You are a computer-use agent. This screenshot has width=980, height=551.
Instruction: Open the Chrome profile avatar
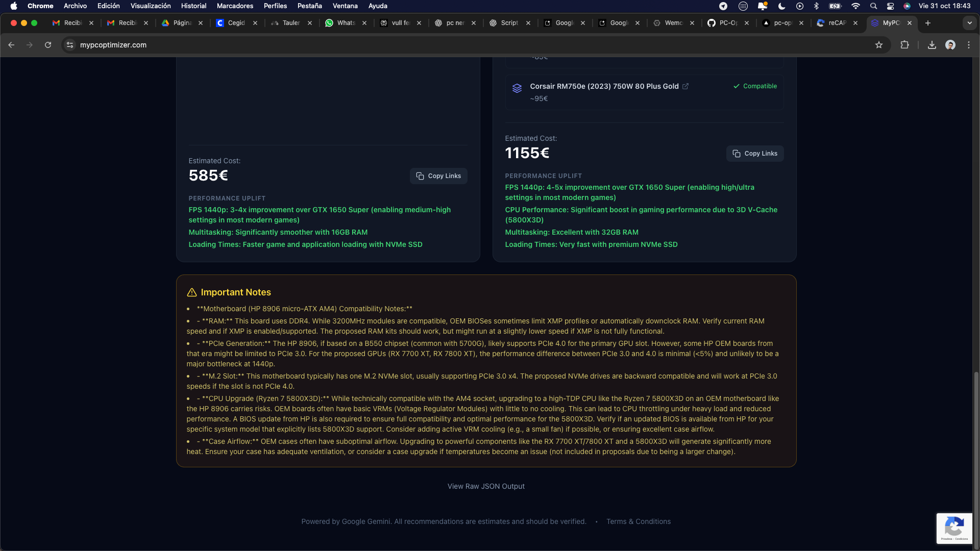(x=950, y=45)
